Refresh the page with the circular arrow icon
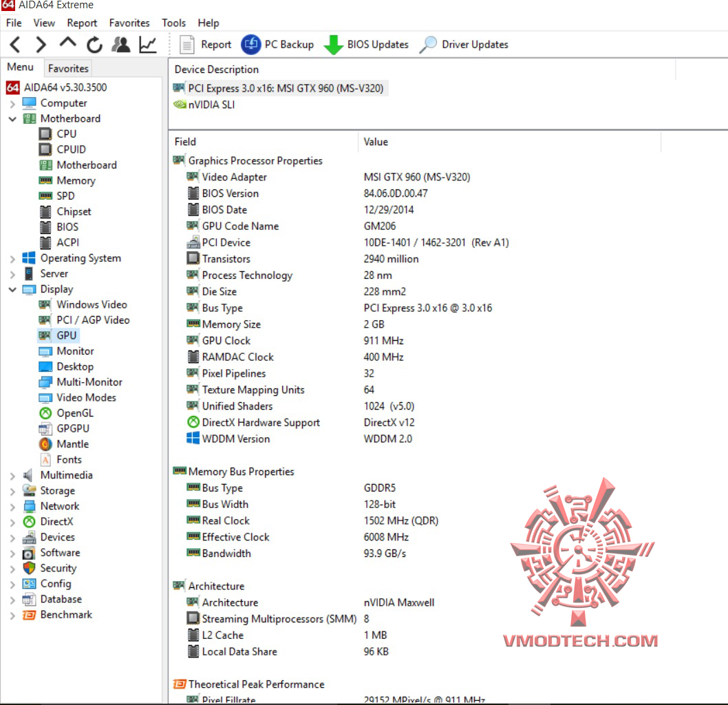Viewport: 728px width, 705px height. click(94, 45)
